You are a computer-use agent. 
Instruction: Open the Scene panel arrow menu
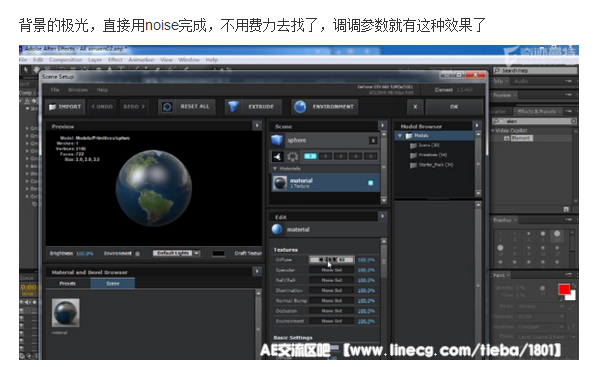(382, 126)
